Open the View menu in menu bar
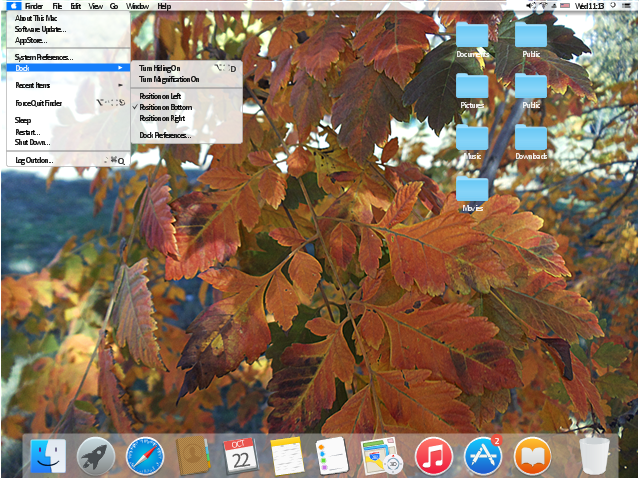Image resolution: width=640 pixels, height=479 pixels. click(95, 6)
